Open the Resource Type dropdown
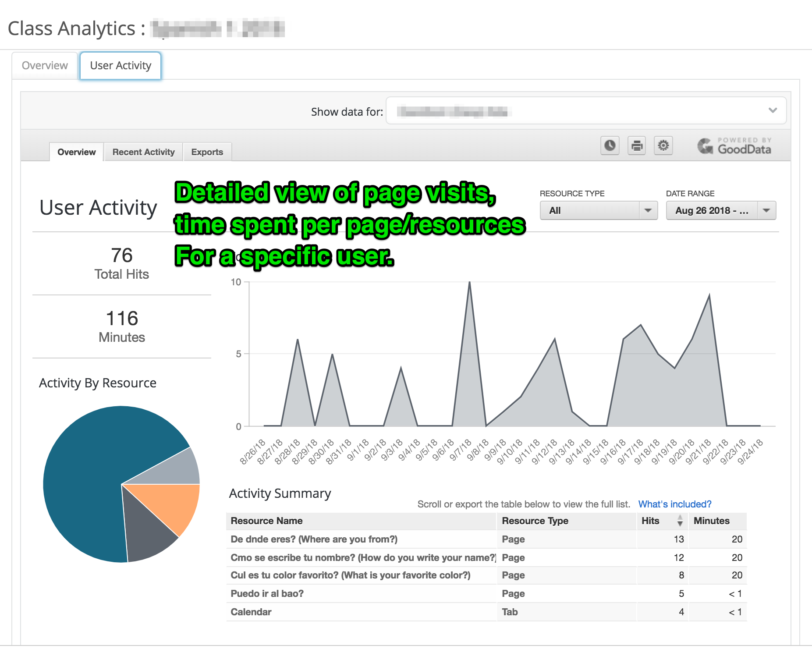This screenshot has height=649, width=812. pos(598,210)
